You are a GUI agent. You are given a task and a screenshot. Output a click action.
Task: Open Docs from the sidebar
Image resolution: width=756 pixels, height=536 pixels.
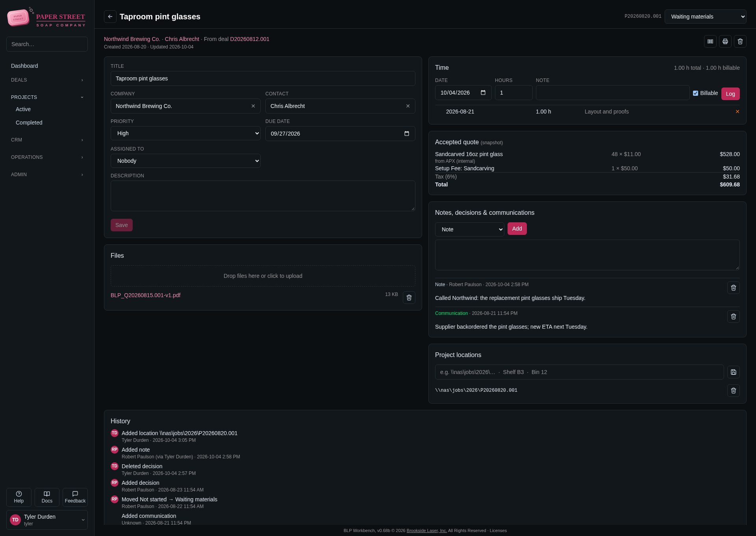pyautogui.click(x=47, y=497)
